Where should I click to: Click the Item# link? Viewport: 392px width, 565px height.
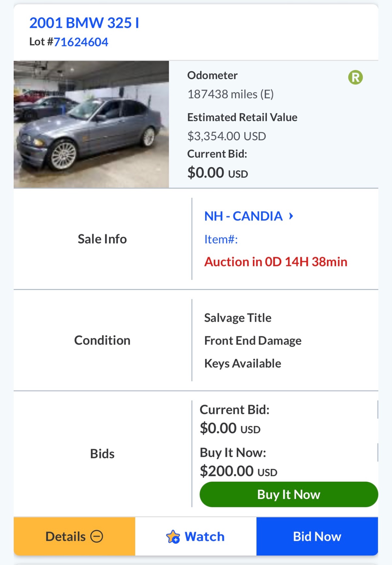pos(221,239)
